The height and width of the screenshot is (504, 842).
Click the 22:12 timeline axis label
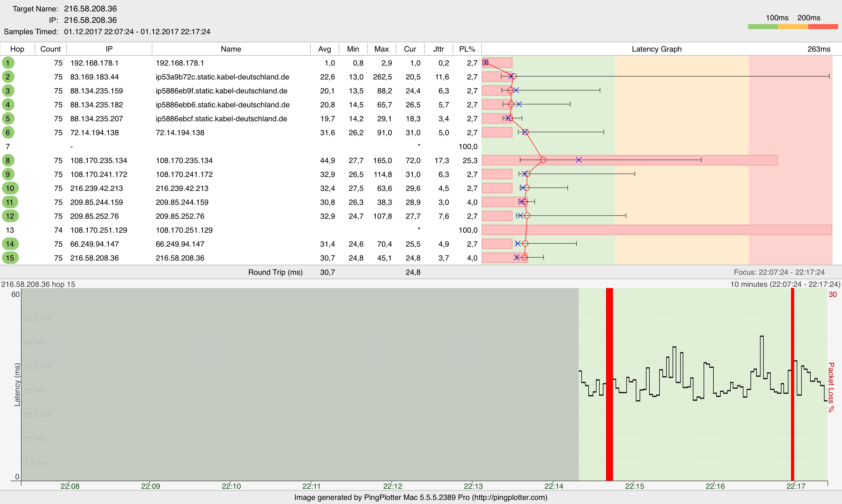(392, 486)
